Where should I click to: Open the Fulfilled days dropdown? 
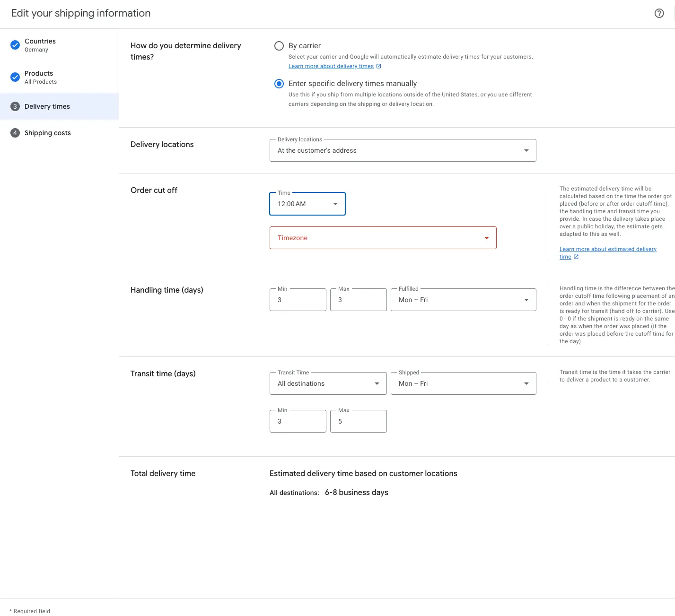click(x=463, y=300)
